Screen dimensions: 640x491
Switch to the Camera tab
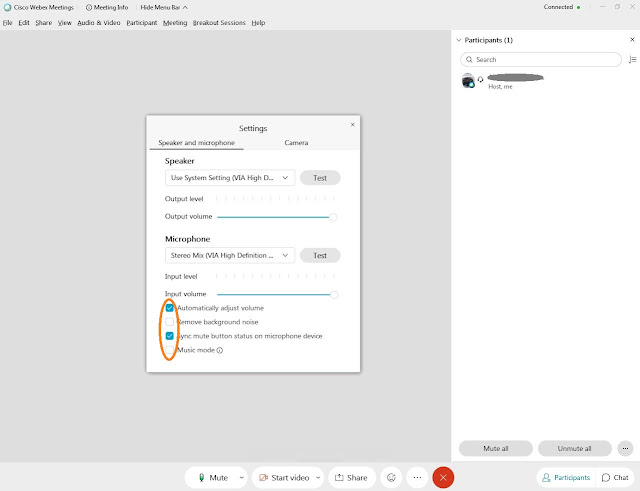[296, 143]
